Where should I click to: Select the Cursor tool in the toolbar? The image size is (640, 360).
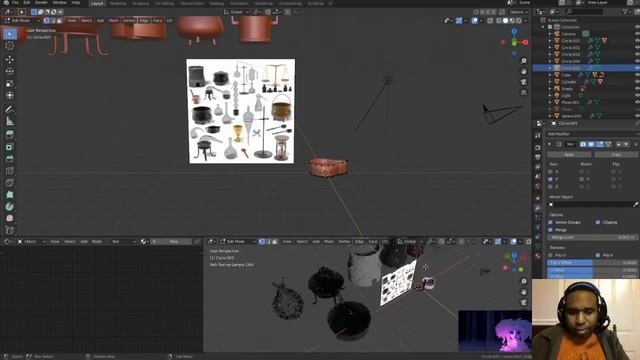coord(10,46)
